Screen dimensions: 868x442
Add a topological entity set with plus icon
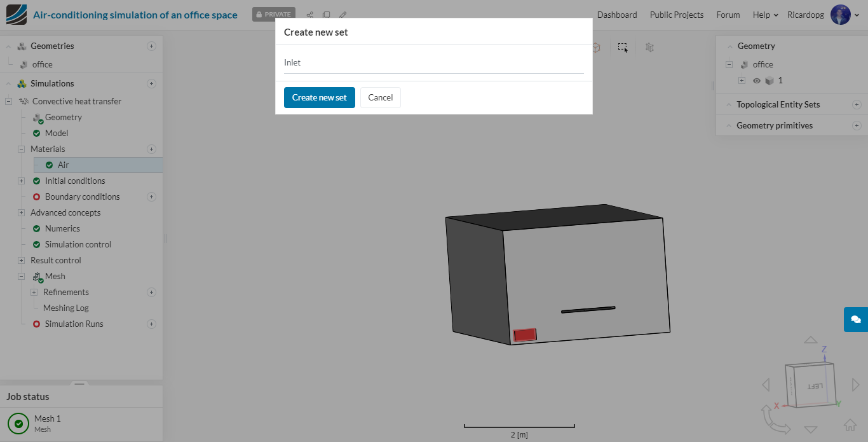[857, 104]
